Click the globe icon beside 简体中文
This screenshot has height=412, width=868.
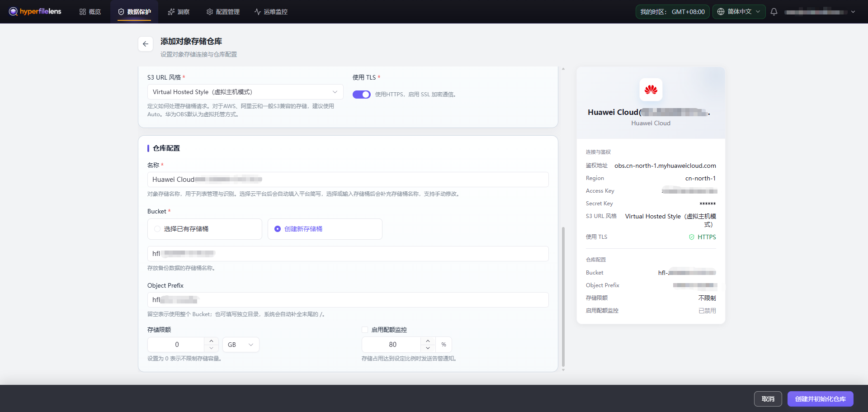pyautogui.click(x=721, y=12)
